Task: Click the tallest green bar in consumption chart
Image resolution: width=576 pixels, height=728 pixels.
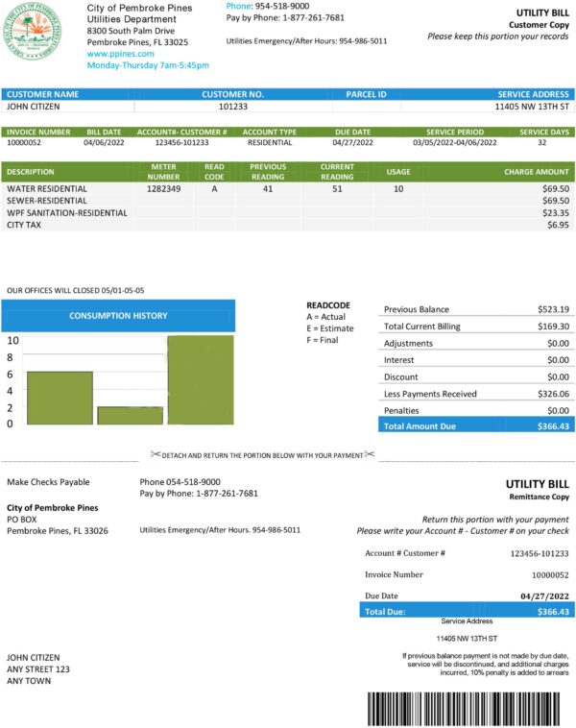Action: 200,379
